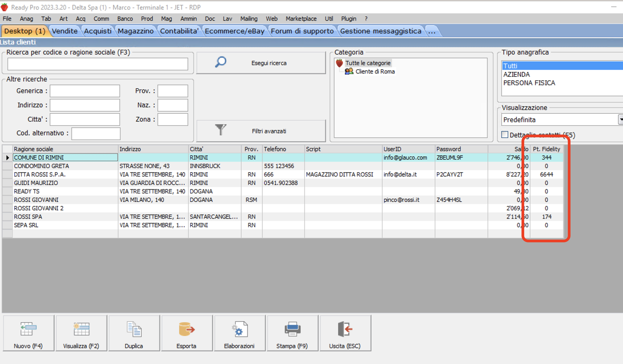The height and width of the screenshot is (364, 623).
Task: Switch to the Vendite tab
Action: point(65,31)
